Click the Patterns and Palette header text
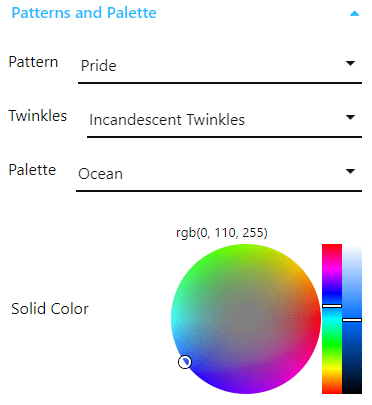This screenshot has width=372, height=405. pyautogui.click(x=84, y=13)
